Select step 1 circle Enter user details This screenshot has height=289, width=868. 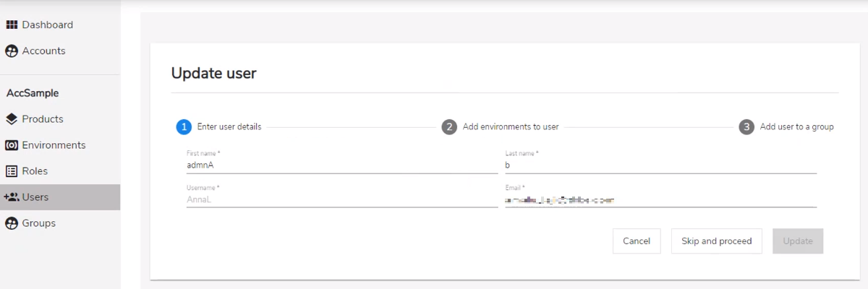click(x=184, y=126)
